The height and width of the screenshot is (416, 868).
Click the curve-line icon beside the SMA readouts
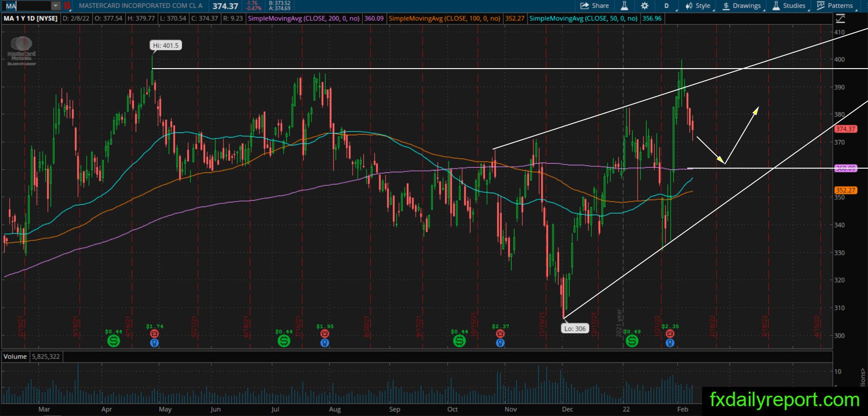[840, 19]
